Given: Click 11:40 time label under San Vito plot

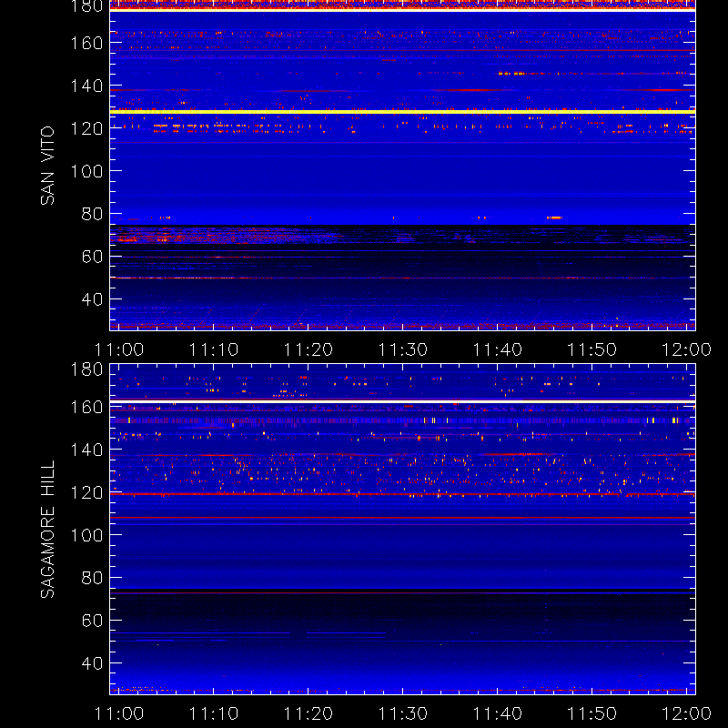Looking at the screenshot, I should tap(497, 349).
